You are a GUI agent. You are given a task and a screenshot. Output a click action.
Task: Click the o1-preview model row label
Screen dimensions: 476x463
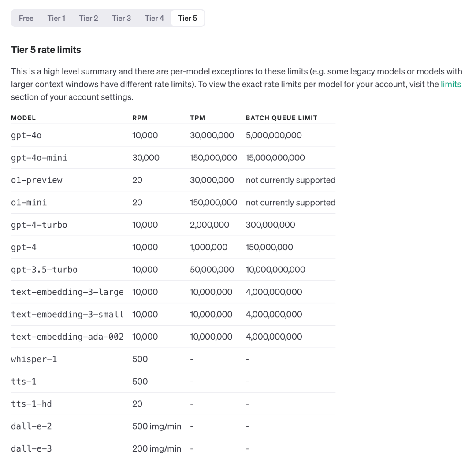pyautogui.click(x=37, y=180)
